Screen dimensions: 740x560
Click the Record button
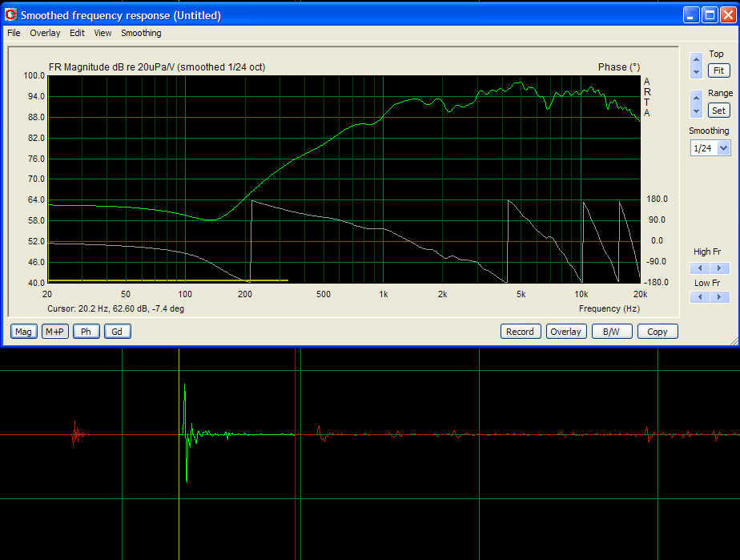520,332
